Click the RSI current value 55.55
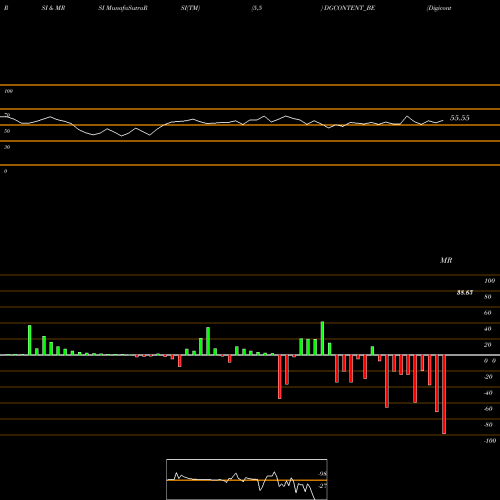This screenshot has width=500, height=500. tap(460, 118)
